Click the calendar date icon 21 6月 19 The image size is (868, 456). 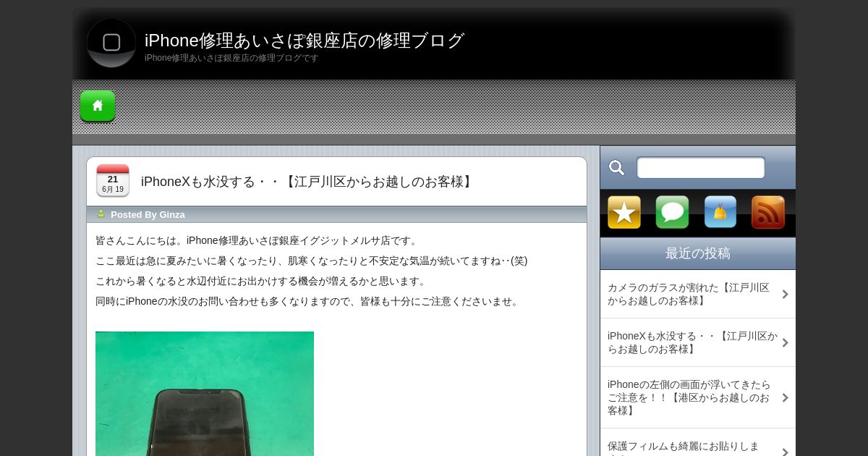pyautogui.click(x=113, y=181)
